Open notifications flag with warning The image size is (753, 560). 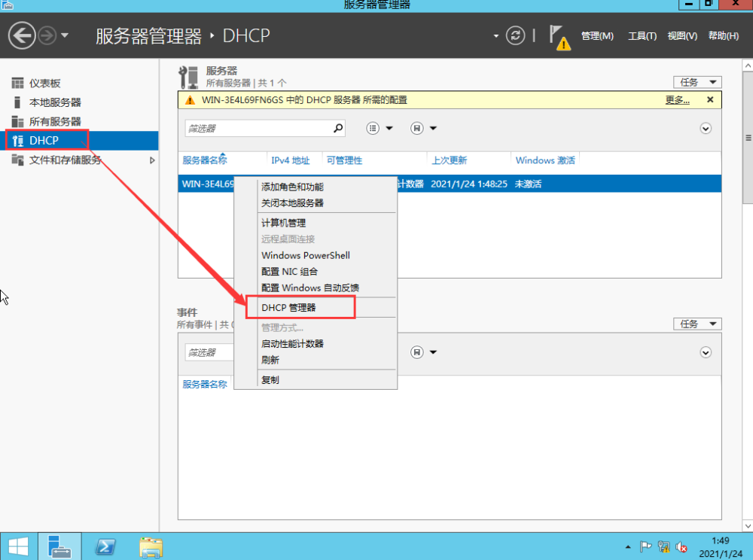[559, 38]
